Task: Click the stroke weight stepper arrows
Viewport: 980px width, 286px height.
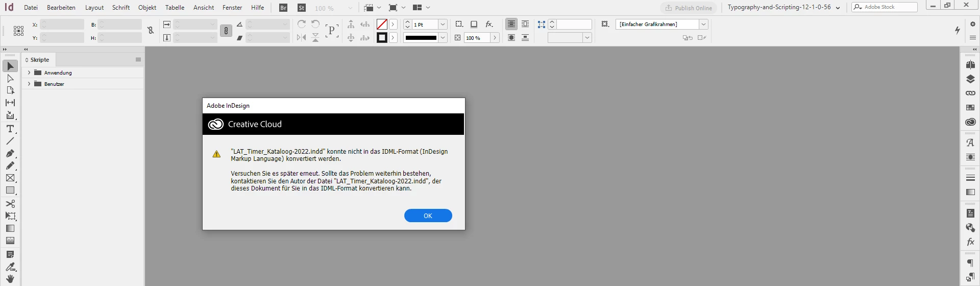Action: [x=407, y=25]
